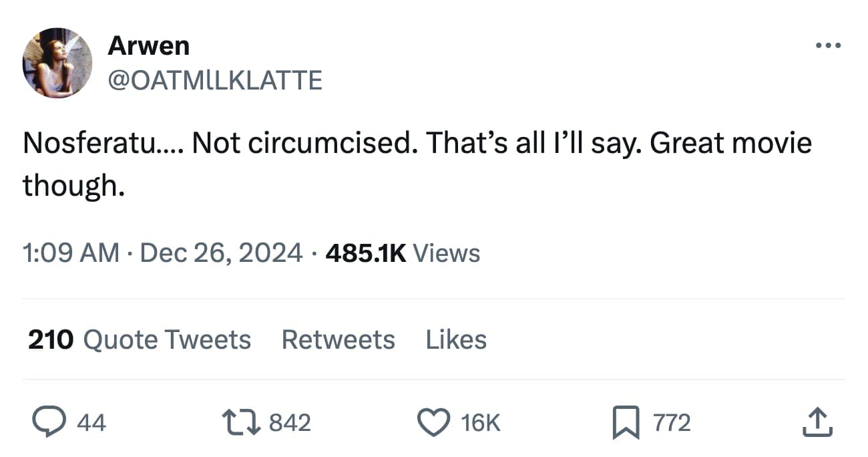Like the tweet with the heart icon
Viewport: 868px width, 457px height.
pos(433,423)
